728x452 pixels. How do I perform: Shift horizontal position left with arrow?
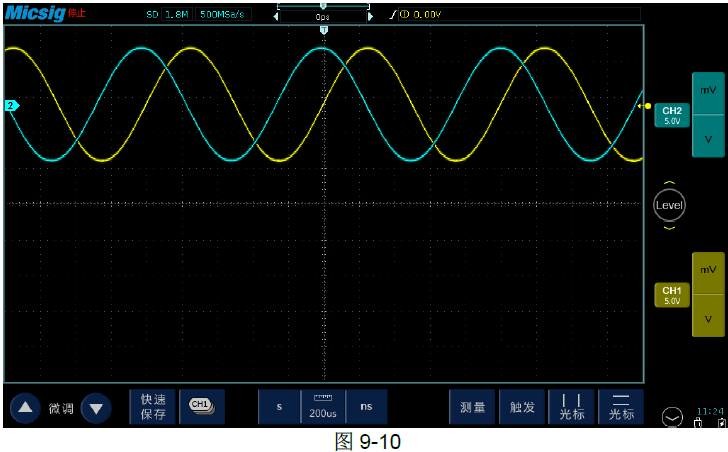277,16
